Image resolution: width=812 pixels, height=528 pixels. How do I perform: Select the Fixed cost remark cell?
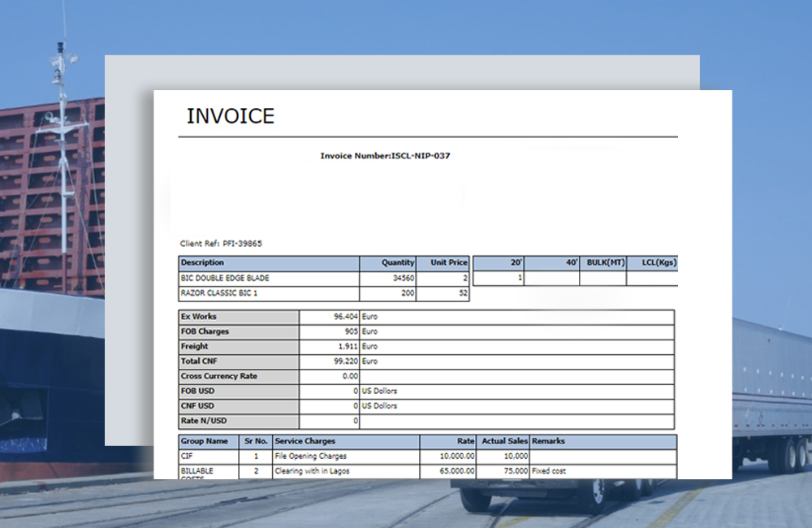551,471
